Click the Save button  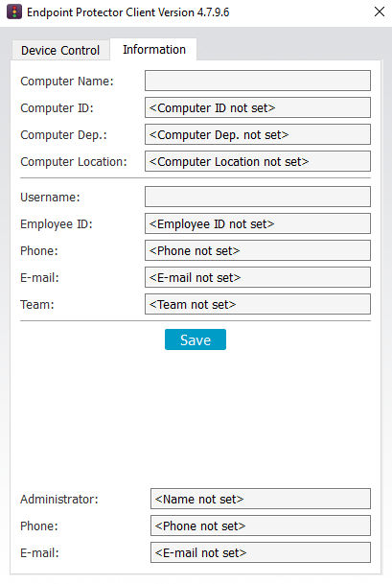(x=196, y=339)
